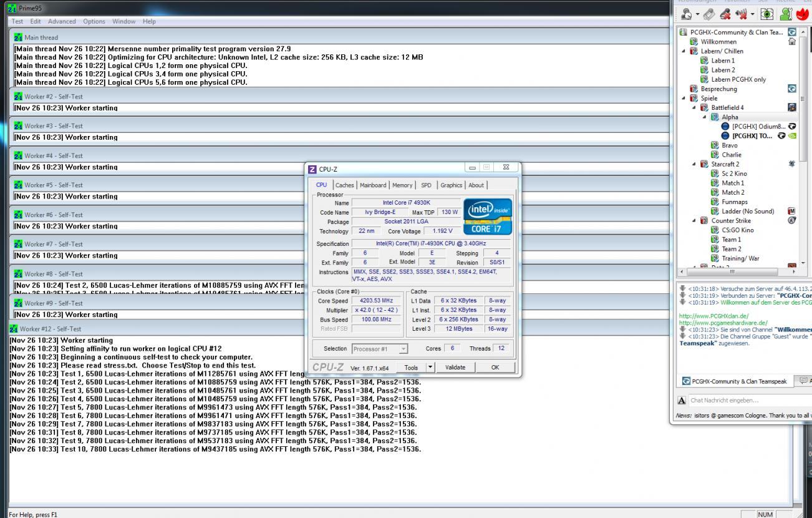Switch to the Caches tab in CPU-Z
The width and height of the screenshot is (812, 518).
pyautogui.click(x=344, y=185)
